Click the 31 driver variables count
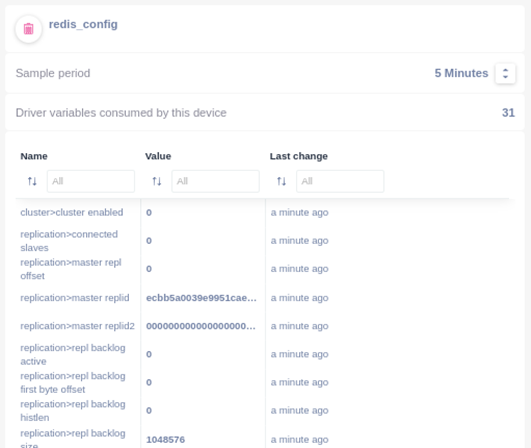531x448 pixels. click(x=508, y=113)
